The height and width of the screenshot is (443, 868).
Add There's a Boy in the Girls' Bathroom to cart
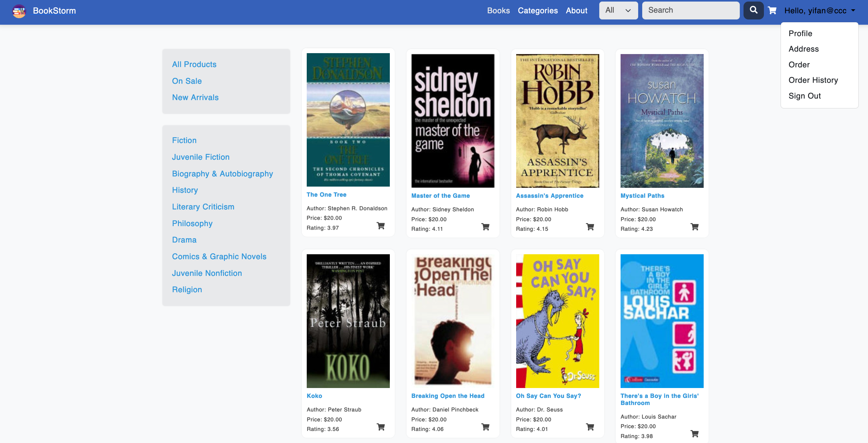[694, 433]
